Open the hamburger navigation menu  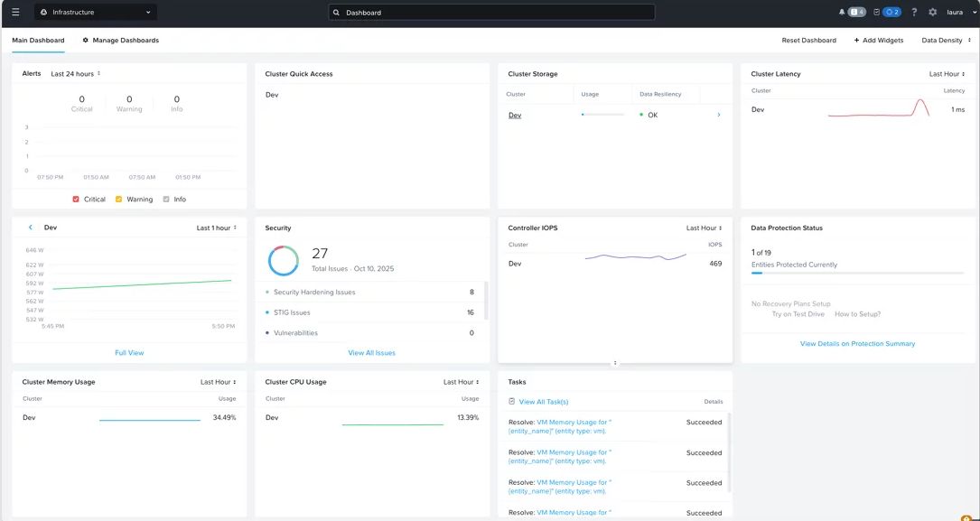pos(15,13)
